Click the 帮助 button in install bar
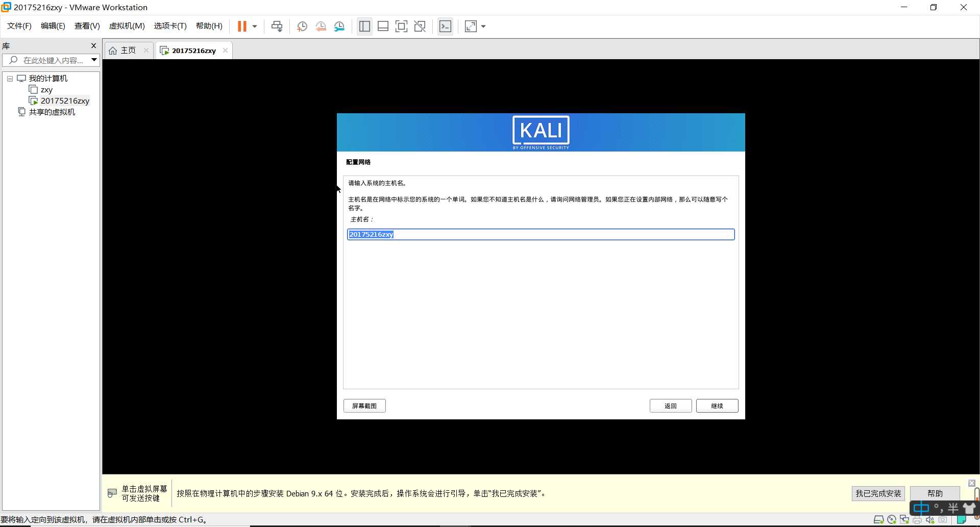The height and width of the screenshot is (527, 980). coord(935,493)
